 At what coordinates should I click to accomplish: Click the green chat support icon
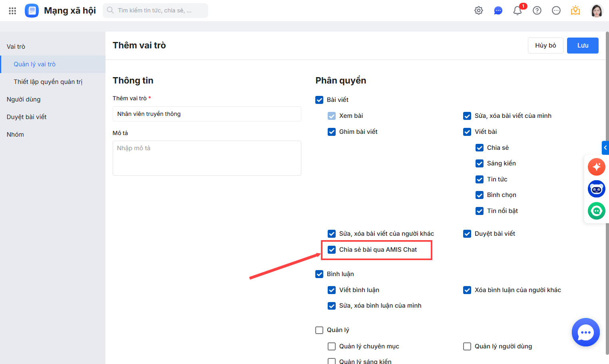pos(596,211)
